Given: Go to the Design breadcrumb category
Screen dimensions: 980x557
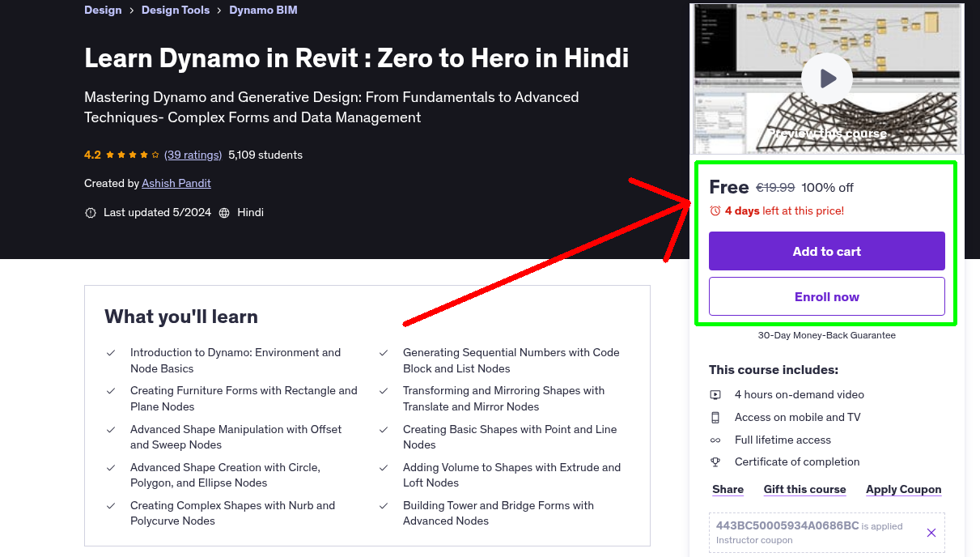Looking at the screenshot, I should pos(103,11).
